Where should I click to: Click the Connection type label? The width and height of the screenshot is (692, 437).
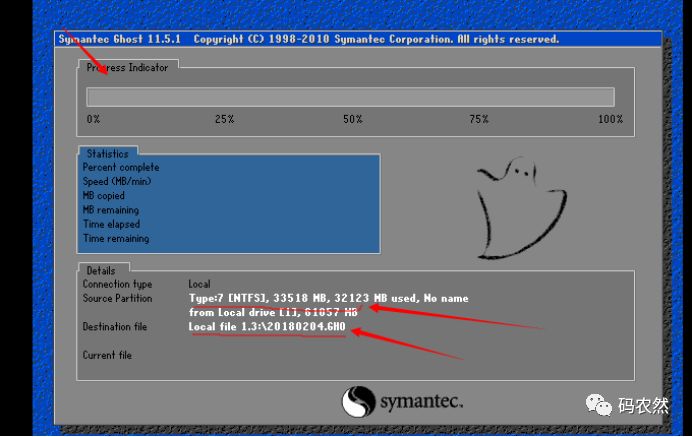117,284
